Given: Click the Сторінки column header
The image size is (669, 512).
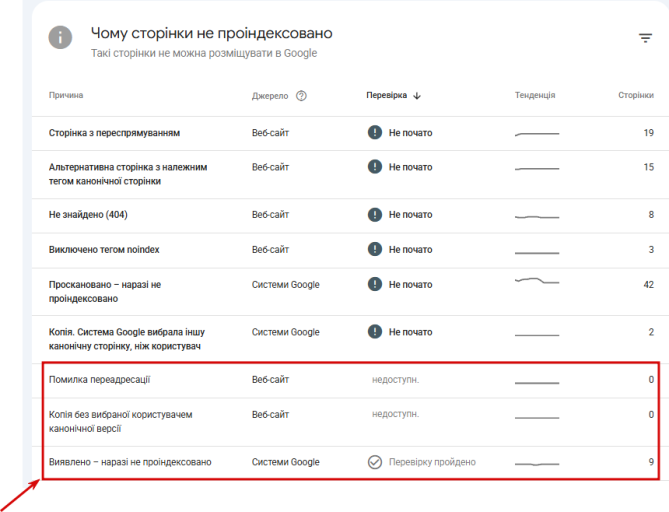Looking at the screenshot, I should pyautogui.click(x=636, y=95).
